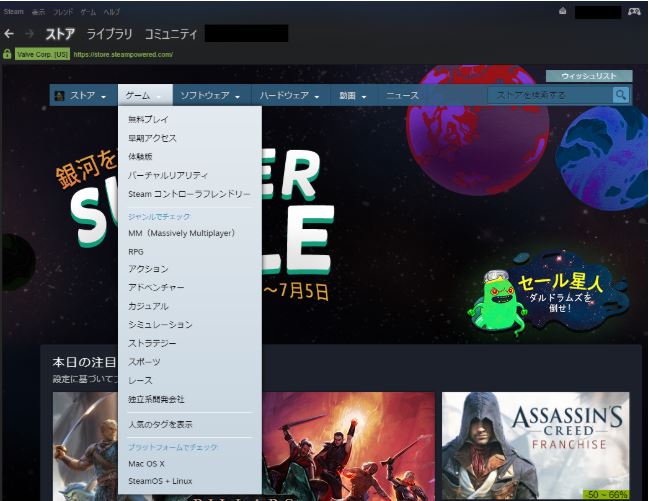This screenshot has height=501, width=649.
Task: Click the search magnifier icon
Action: [621, 95]
